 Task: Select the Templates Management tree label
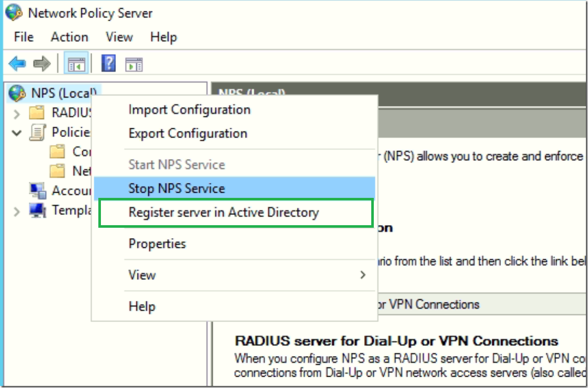(x=71, y=210)
